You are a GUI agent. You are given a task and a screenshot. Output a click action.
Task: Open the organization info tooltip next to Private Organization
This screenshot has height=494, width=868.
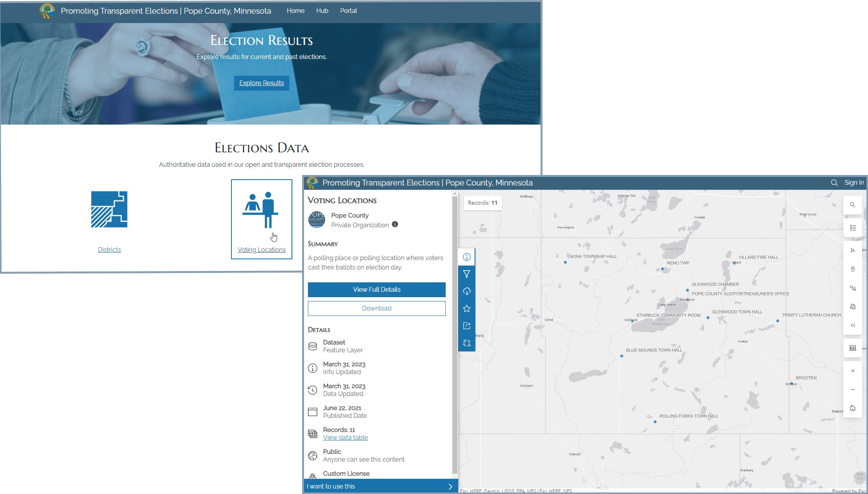click(395, 225)
